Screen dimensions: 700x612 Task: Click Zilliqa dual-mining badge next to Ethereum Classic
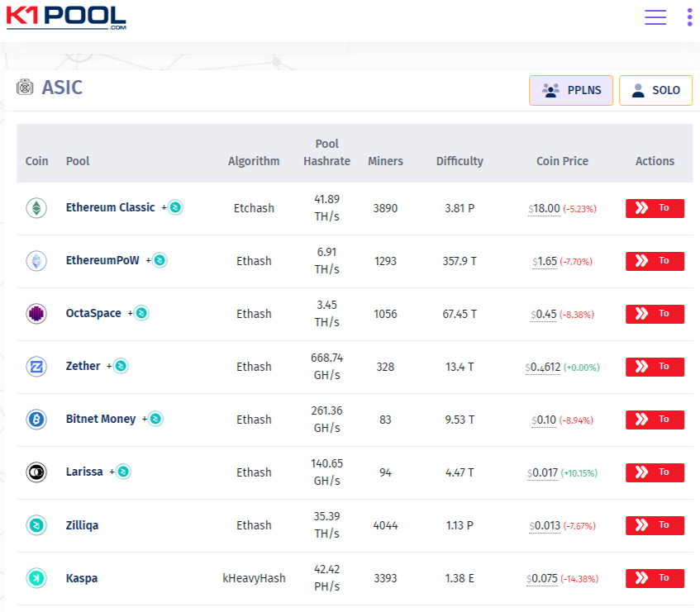click(175, 207)
